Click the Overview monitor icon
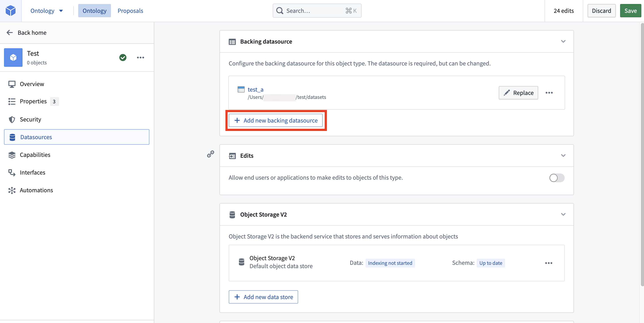Viewport: 644px width, 323px height. click(x=12, y=84)
